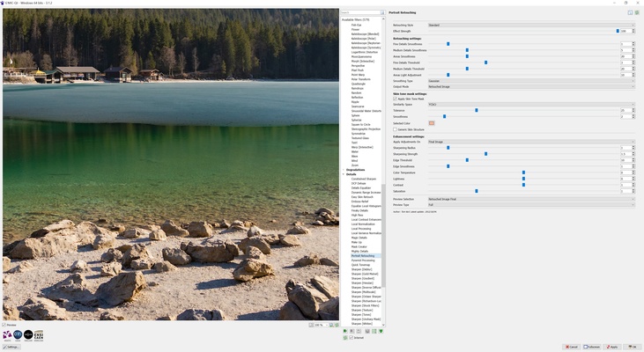Select the Freaky Details filter
Screen dimensions: 644x352
point(359,210)
